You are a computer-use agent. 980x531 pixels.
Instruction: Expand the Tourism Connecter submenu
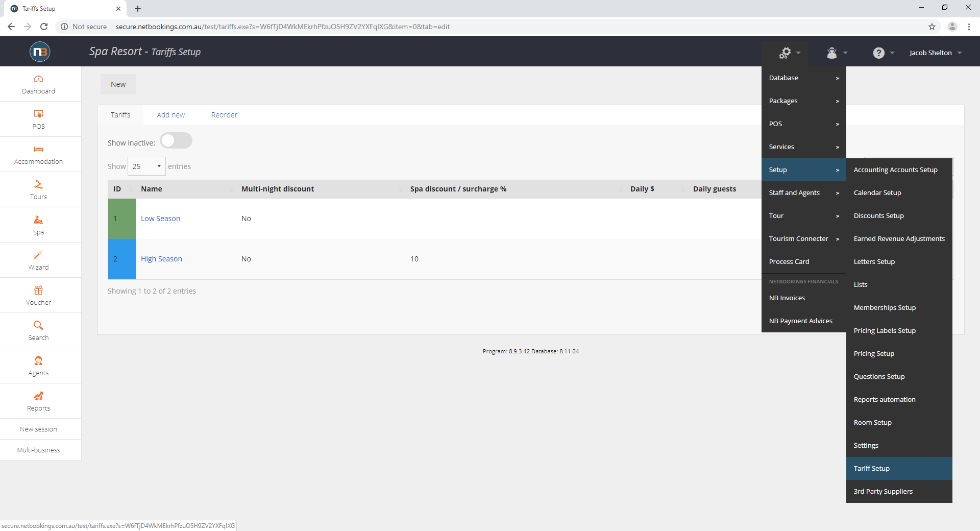[804, 238]
